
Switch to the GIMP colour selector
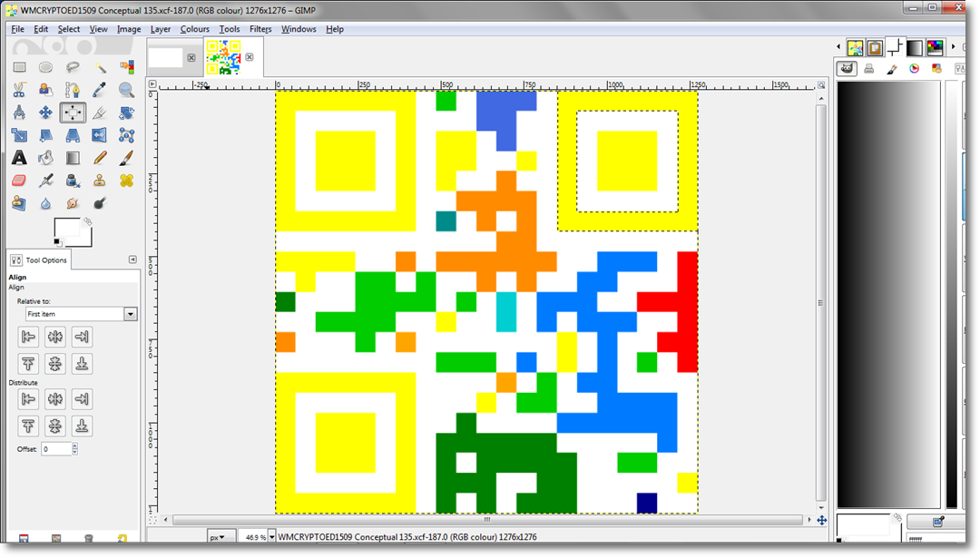click(x=847, y=69)
